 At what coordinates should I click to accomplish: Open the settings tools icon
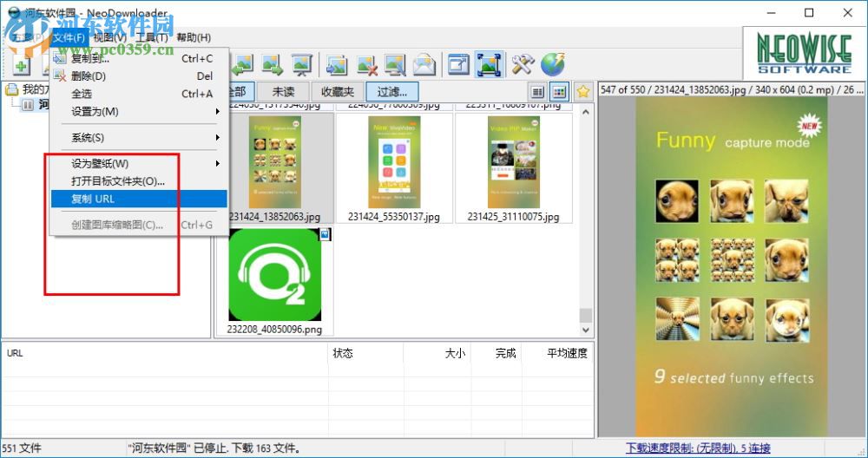point(523,64)
